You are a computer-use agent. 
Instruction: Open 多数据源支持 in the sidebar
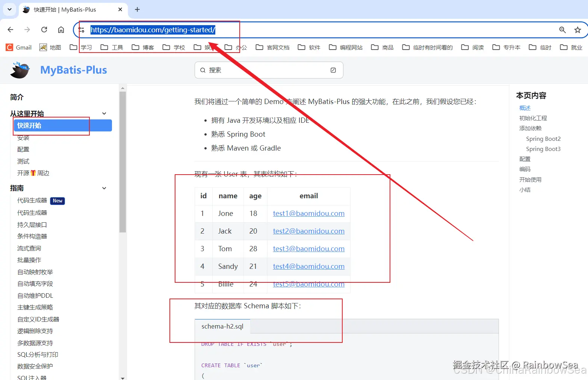[x=35, y=343]
